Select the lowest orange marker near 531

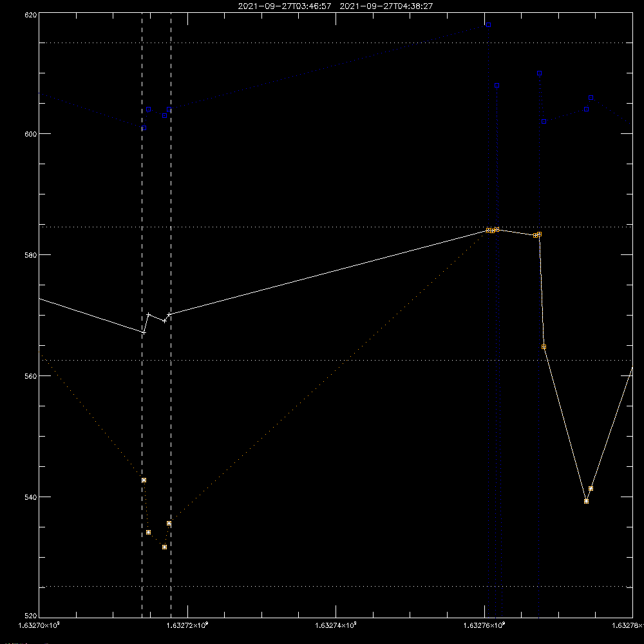click(164, 547)
